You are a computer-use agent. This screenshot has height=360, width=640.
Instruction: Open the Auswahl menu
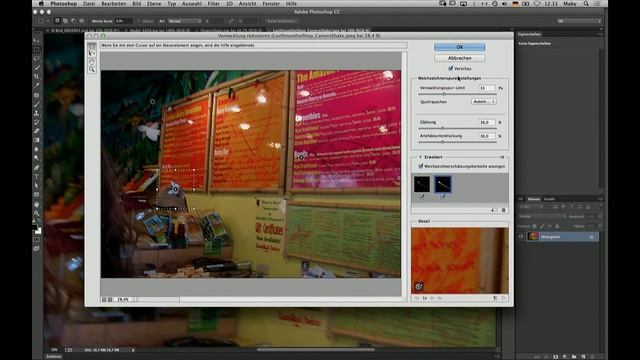tap(191, 4)
